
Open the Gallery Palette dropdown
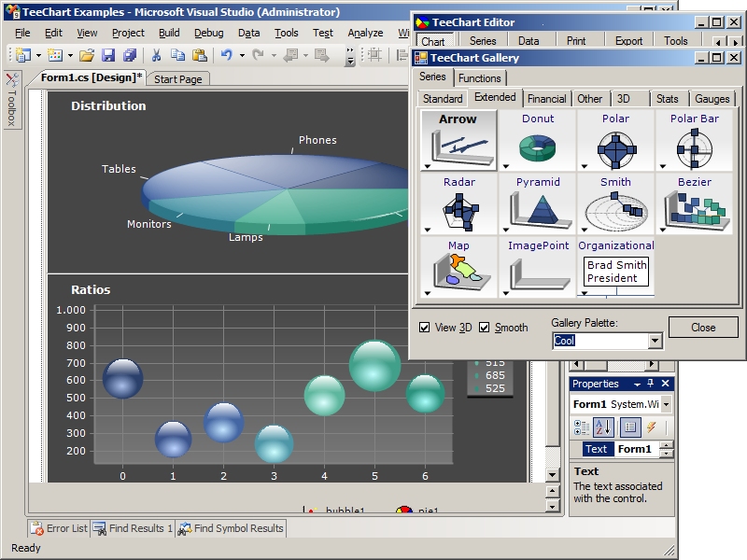click(x=655, y=341)
